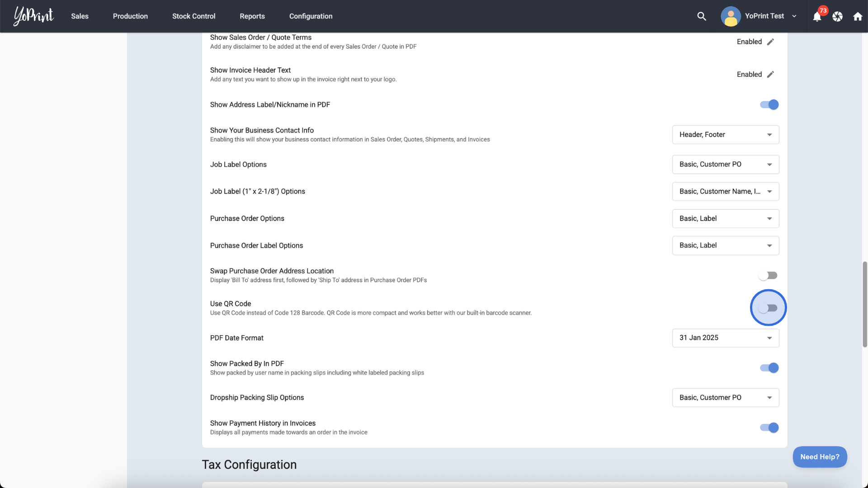Click the red 73 notification badge
The height and width of the screenshot is (488, 868).
click(823, 10)
